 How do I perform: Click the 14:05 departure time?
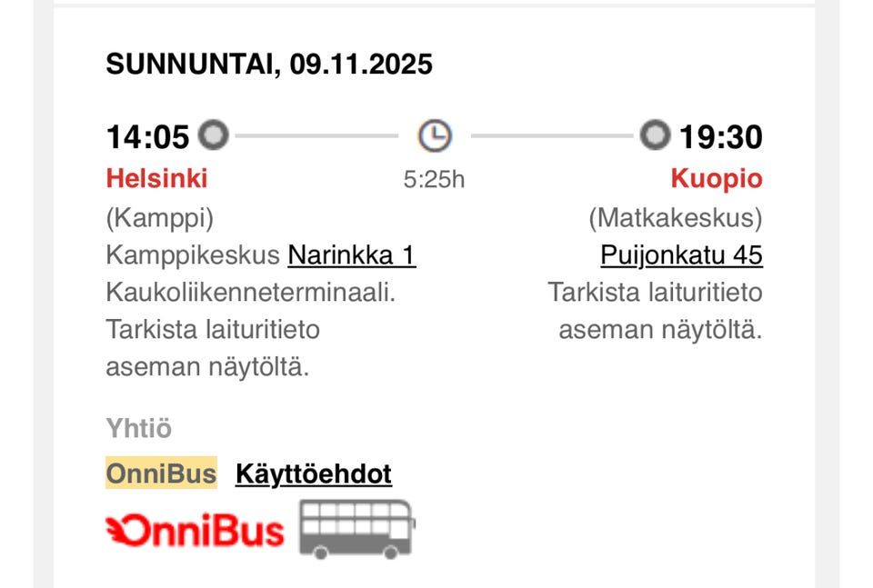(147, 137)
